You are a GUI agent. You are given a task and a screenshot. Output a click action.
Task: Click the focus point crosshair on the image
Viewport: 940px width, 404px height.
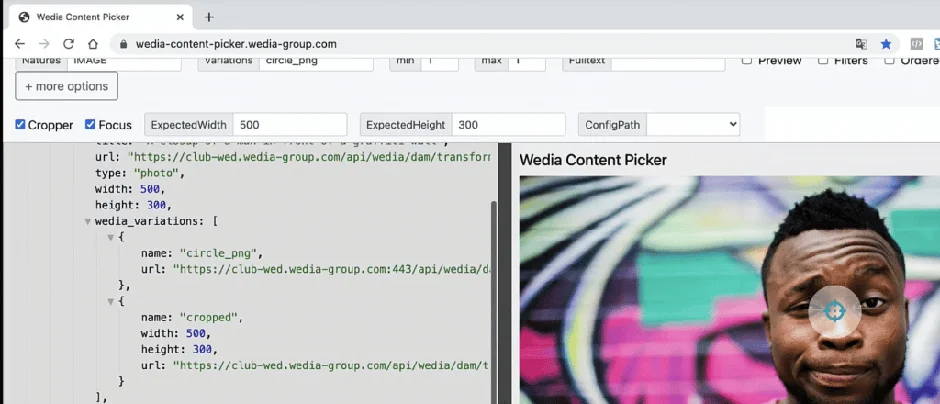click(834, 310)
